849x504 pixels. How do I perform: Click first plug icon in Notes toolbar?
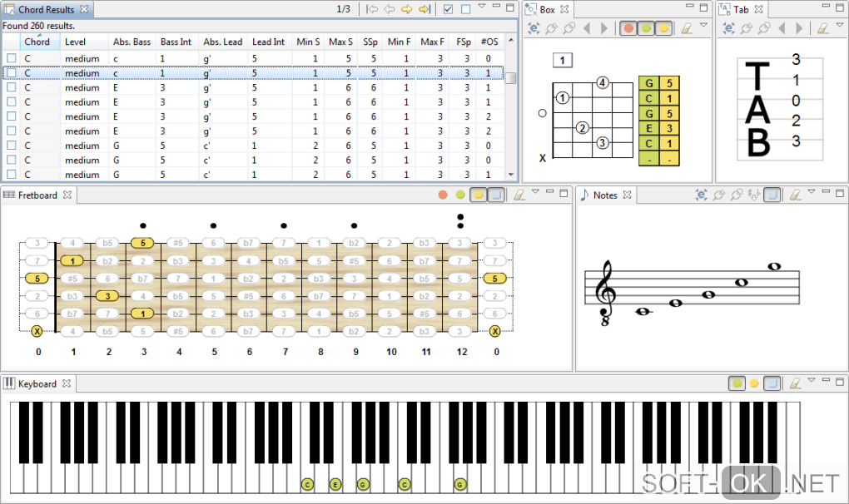coord(718,195)
